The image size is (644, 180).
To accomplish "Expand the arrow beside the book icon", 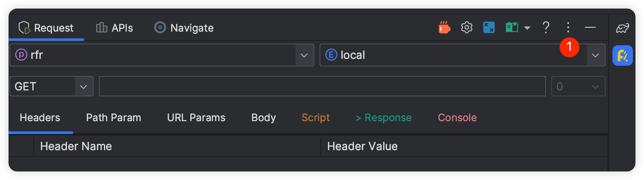I will 527,28.
